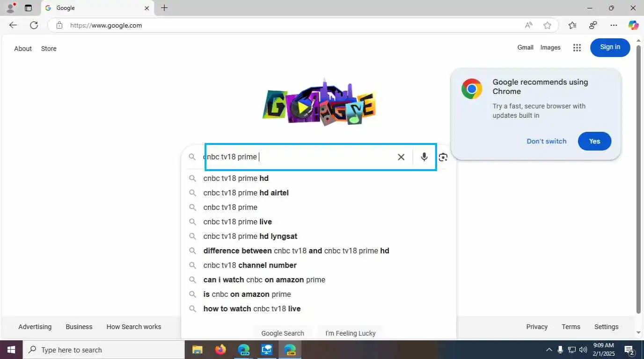
Task: Reload the page with refresh icon
Action: point(34,25)
